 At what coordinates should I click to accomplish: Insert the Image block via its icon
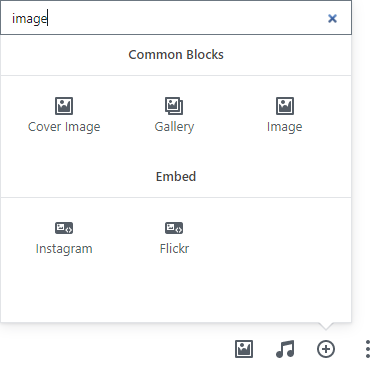(x=285, y=106)
